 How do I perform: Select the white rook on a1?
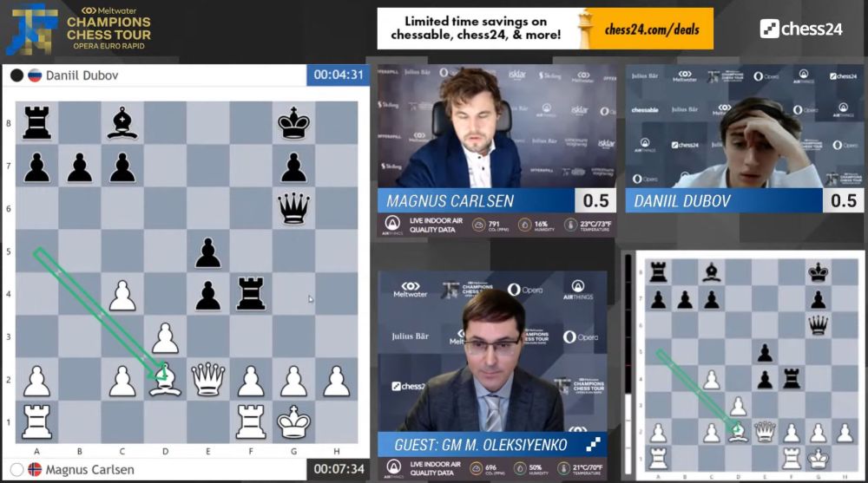(x=36, y=422)
